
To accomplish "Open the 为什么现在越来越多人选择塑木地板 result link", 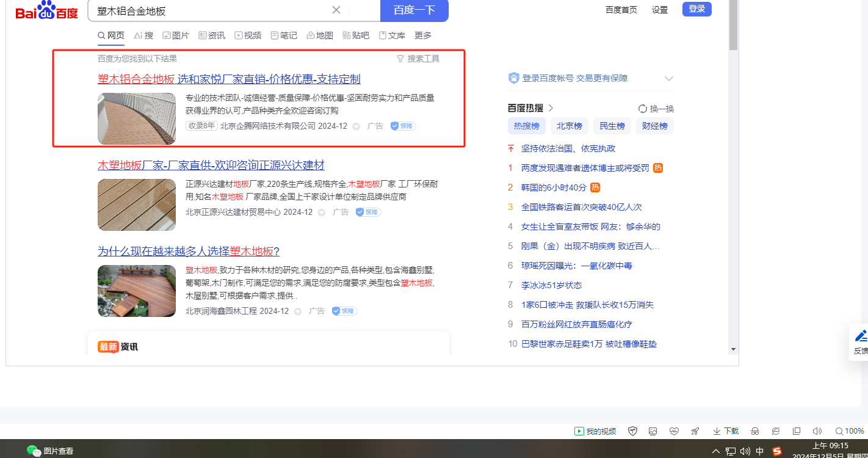I will pyautogui.click(x=188, y=252).
